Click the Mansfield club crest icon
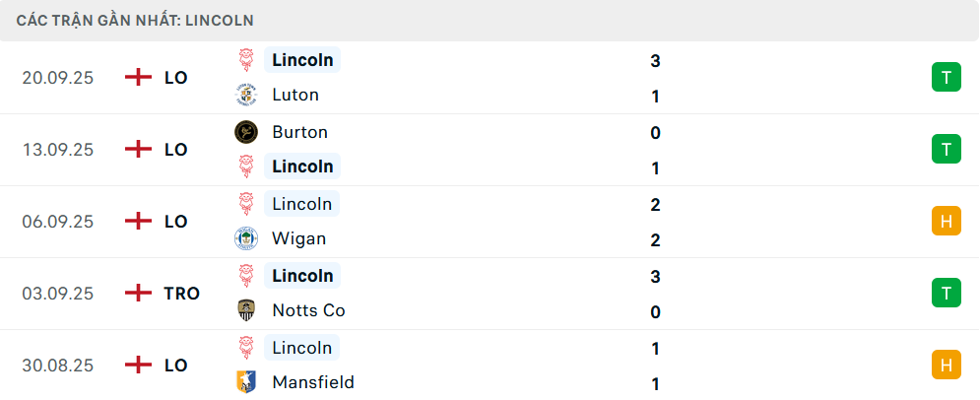Screen dimensions: 980x400 point(246,382)
